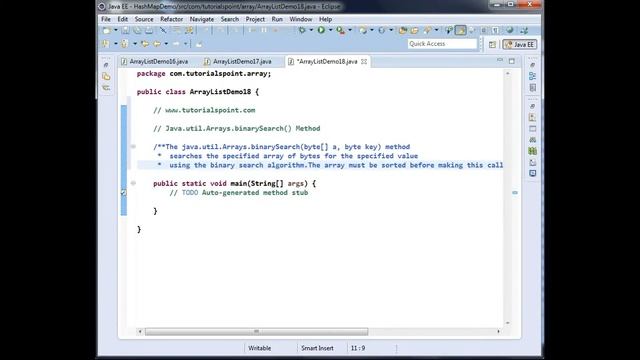Click the Run Last Tool icon with red toolbox
This screenshot has height=360, width=640.
point(340,30)
